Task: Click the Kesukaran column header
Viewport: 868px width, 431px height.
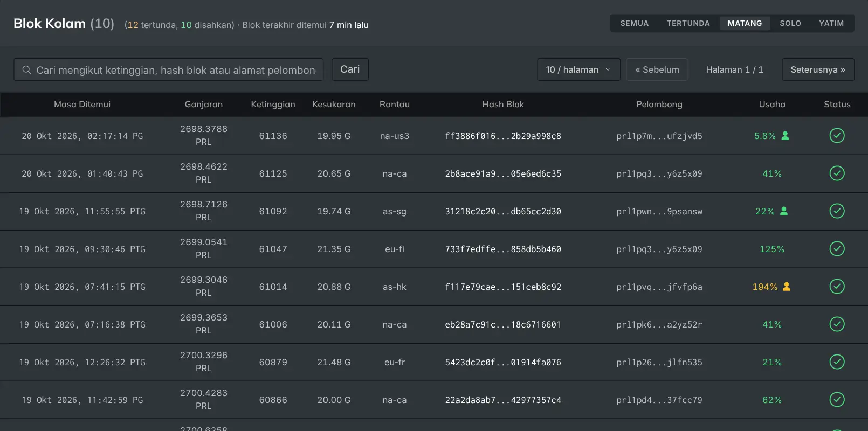Action: click(334, 104)
